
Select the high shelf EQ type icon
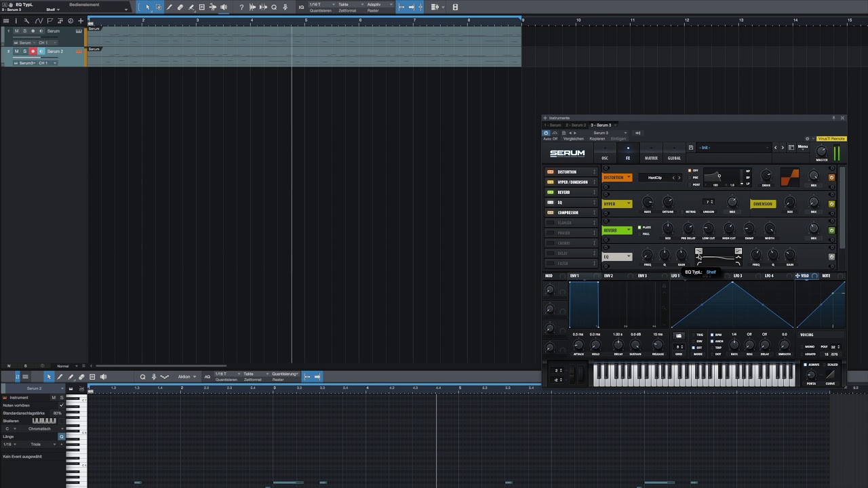tap(738, 251)
